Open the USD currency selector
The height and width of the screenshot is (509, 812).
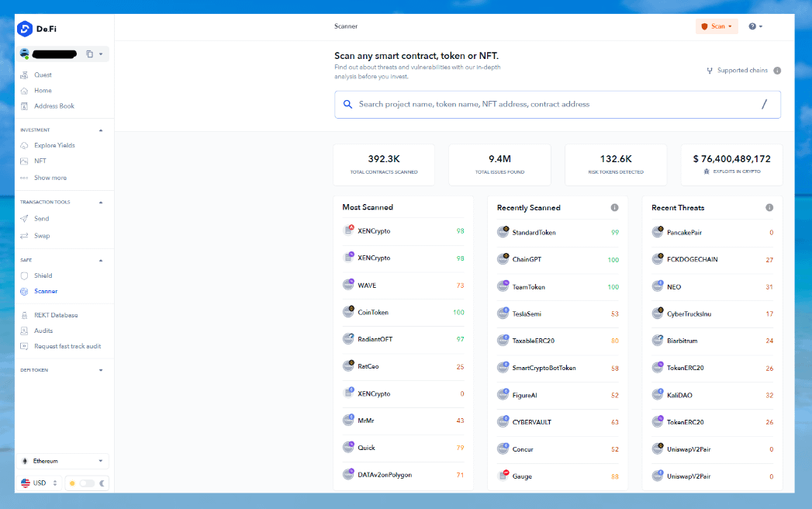(x=39, y=483)
